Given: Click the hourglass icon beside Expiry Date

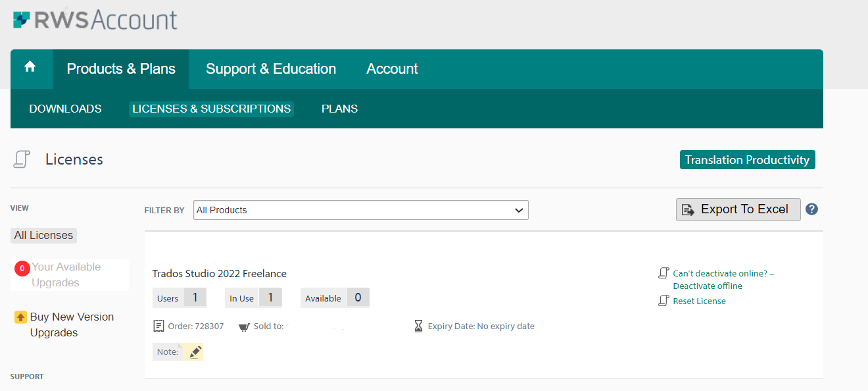Looking at the screenshot, I should (419, 326).
